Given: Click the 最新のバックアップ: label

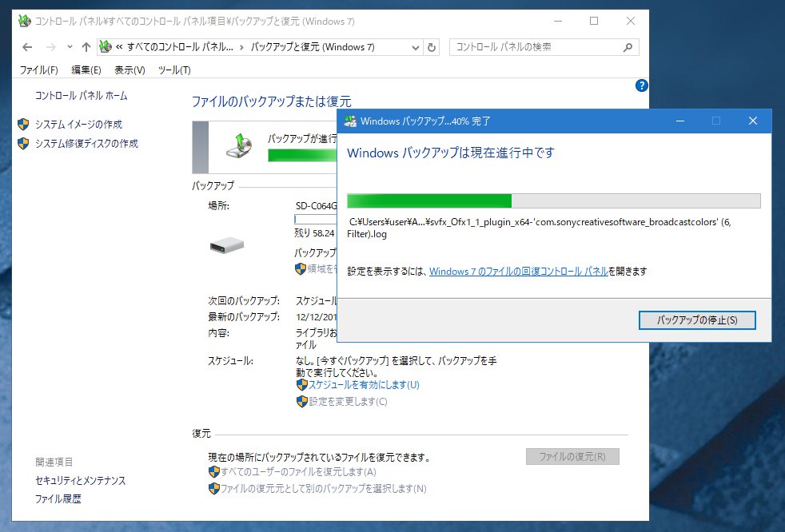Looking at the screenshot, I should [244, 317].
